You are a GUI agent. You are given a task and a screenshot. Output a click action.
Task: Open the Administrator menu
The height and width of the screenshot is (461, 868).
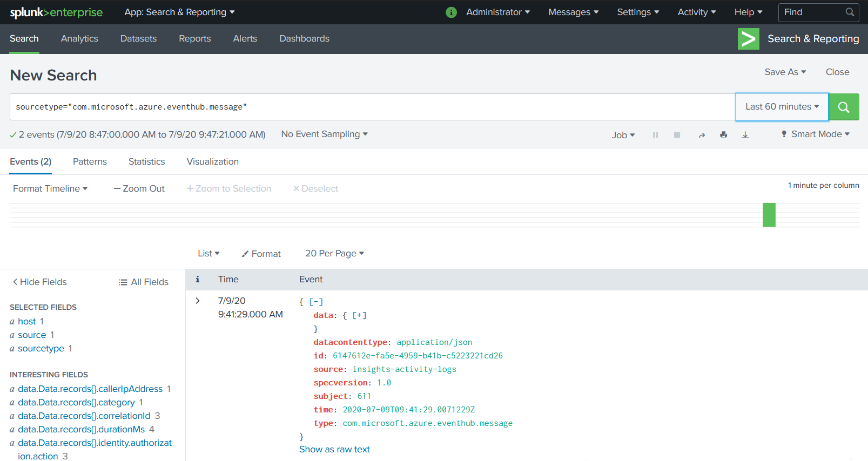[x=498, y=12]
